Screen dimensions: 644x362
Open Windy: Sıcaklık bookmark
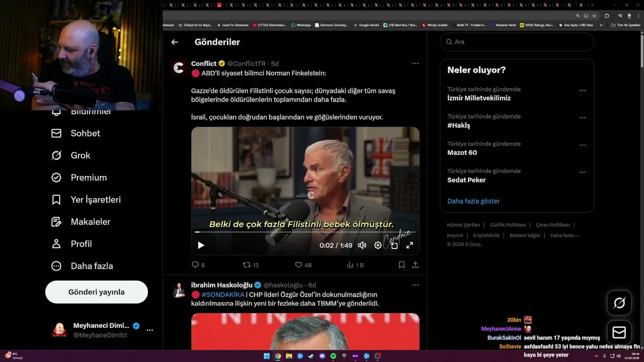click(435, 25)
